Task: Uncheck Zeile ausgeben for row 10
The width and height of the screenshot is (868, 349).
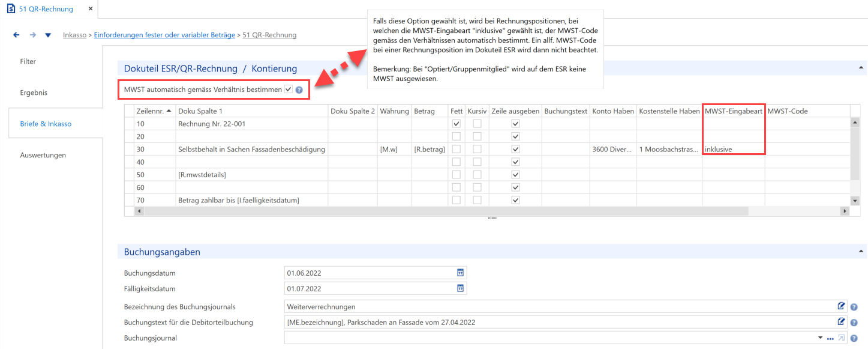Action: click(x=515, y=124)
